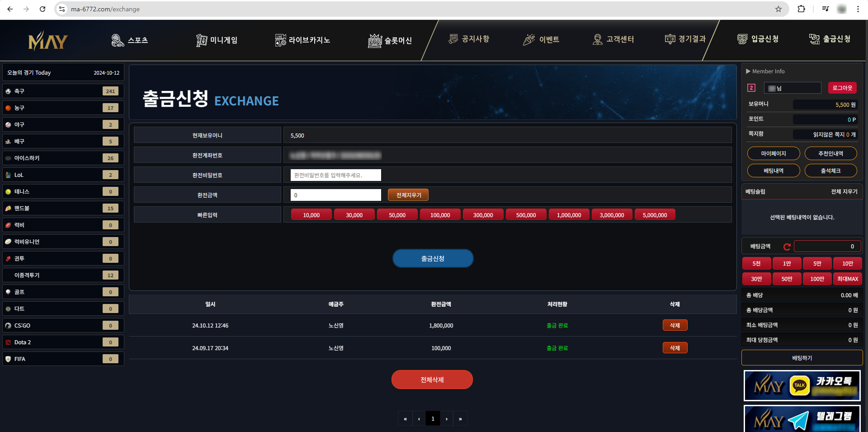The height and width of the screenshot is (432, 868).
Task: Click the boxing glove icon for 권투
Action: pos(8,259)
